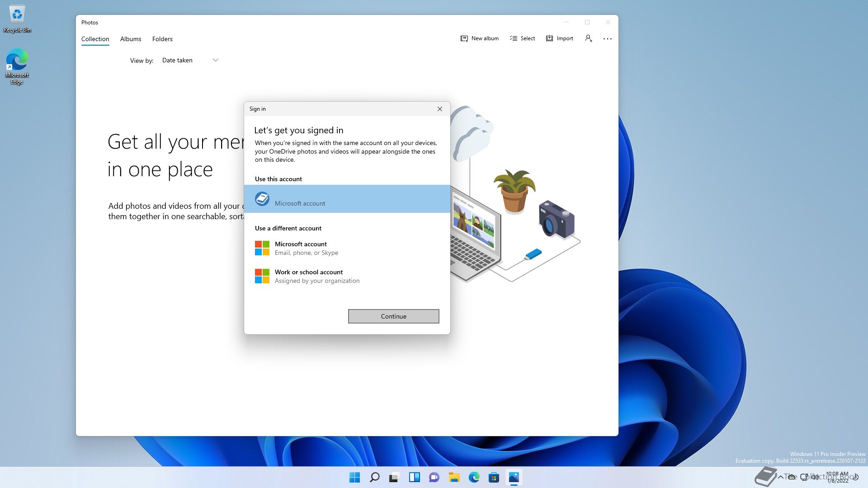868x488 pixels.
Task: Click the Windows logo beside Microsoft account option
Action: pos(262,248)
